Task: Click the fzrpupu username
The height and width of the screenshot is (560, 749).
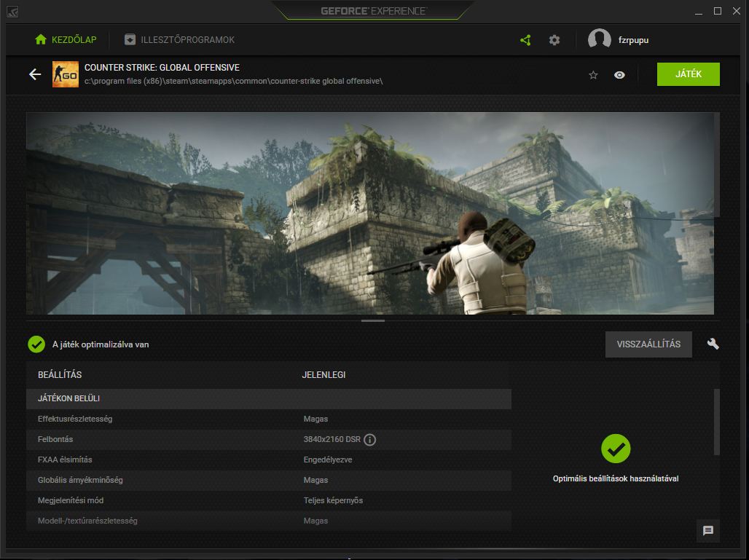Action: click(x=633, y=40)
